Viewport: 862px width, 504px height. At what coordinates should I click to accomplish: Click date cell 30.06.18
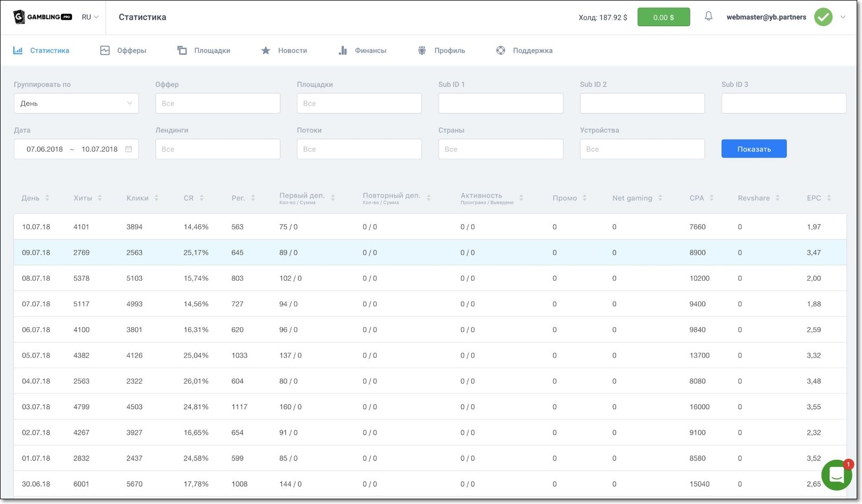[36, 484]
